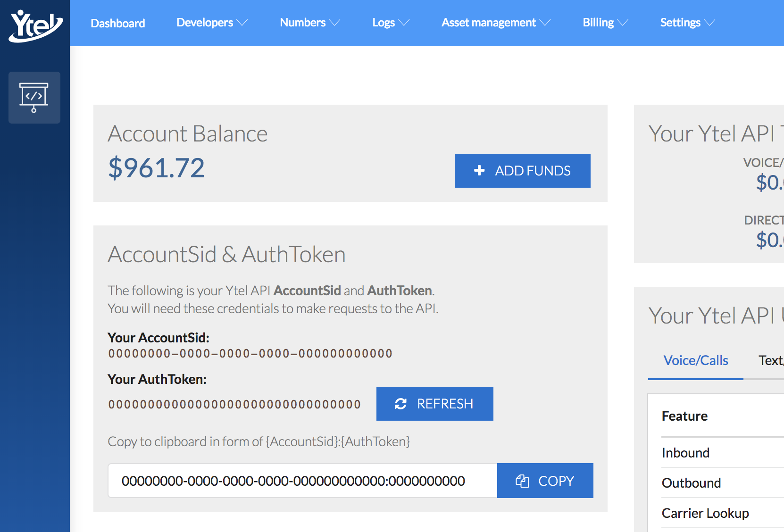Click the Account Balance heading
This screenshot has width=784, height=532.
(188, 134)
